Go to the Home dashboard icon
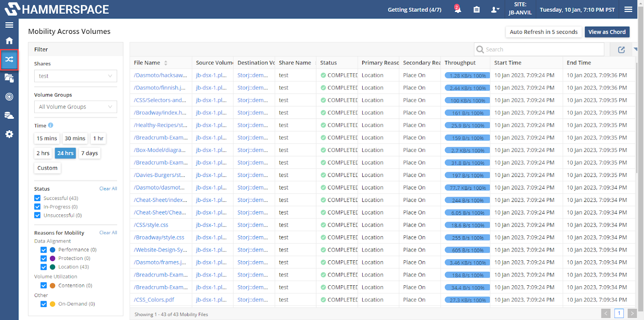Viewport: 644px width, 320px height. [9, 40]
